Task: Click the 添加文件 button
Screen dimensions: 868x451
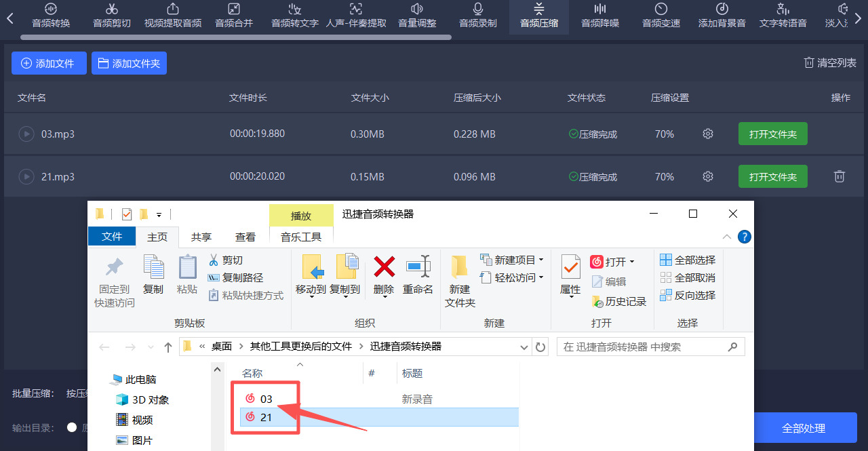Action: click(49, 63)
